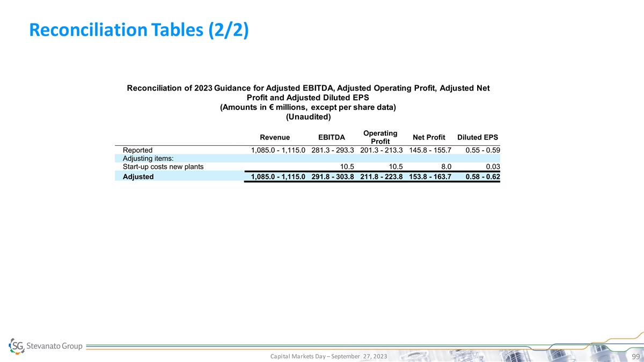Select the bold Adjusted row label
Viewport: 644px width, 362px height.
[x=138, y=176]
